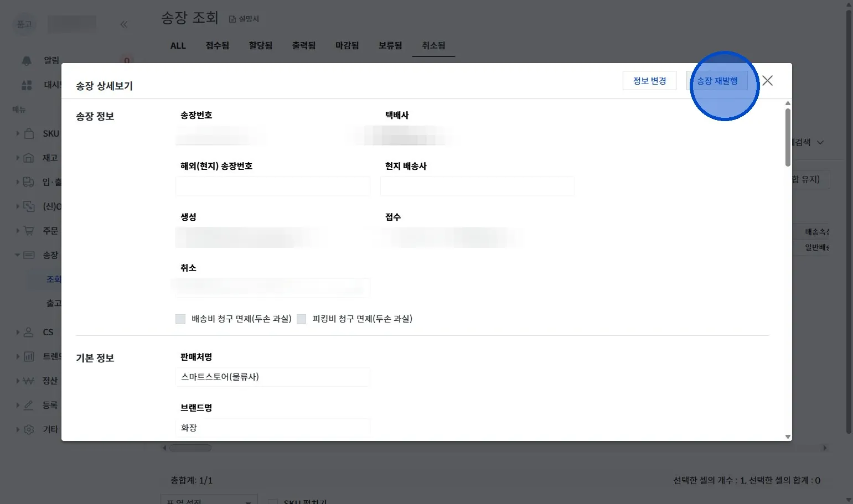
Task: Expand the 등록 menu arrow
Action: [18, 405]
